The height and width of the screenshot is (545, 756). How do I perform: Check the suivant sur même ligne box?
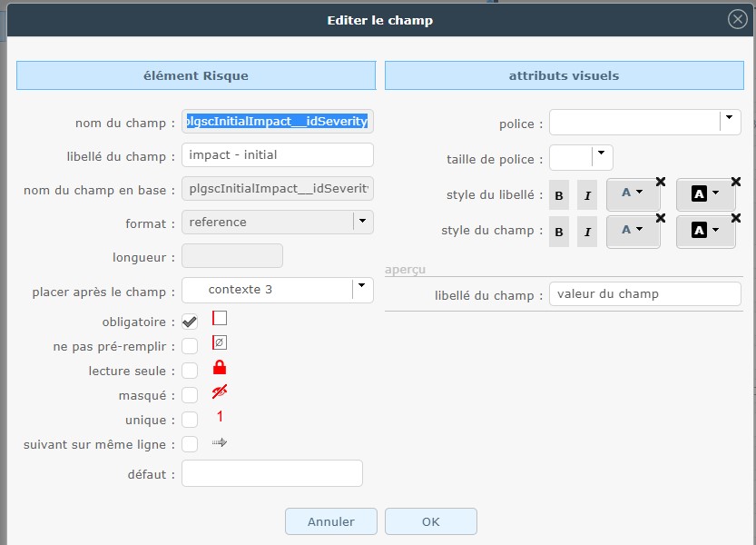pos(190,444)
